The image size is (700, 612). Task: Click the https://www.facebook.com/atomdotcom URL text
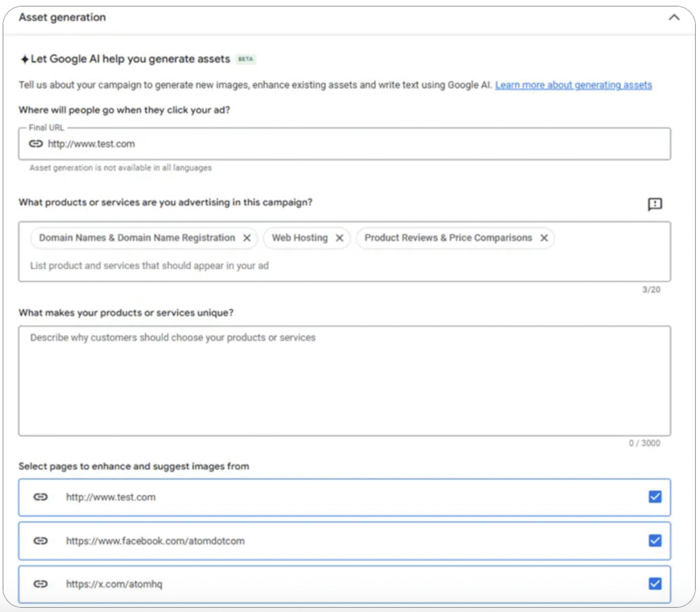click(155, 541)
